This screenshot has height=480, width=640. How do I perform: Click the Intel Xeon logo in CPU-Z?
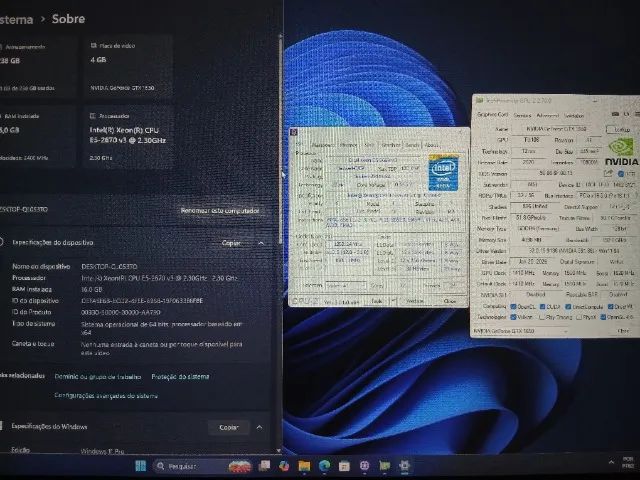coord(443,172)
